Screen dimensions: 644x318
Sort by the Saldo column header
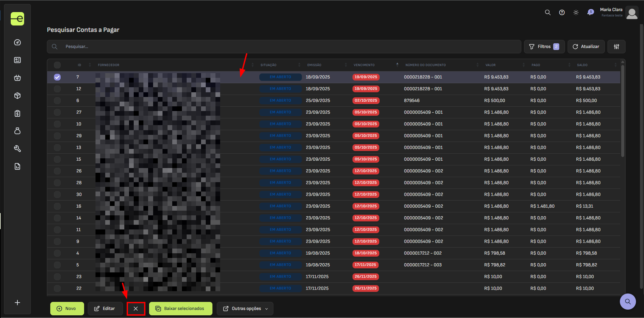click(x=582, y=65)
